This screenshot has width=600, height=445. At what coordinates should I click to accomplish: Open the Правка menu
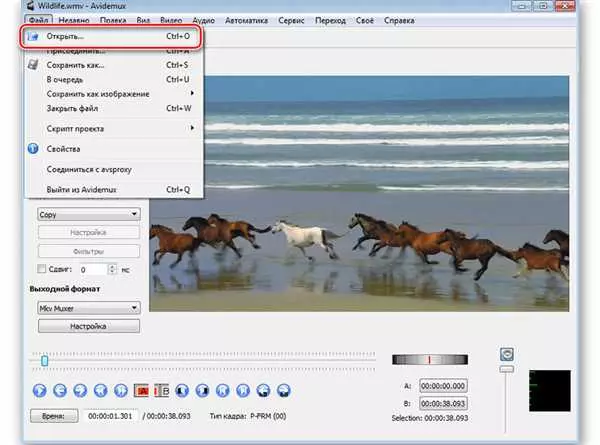point(113,20)
